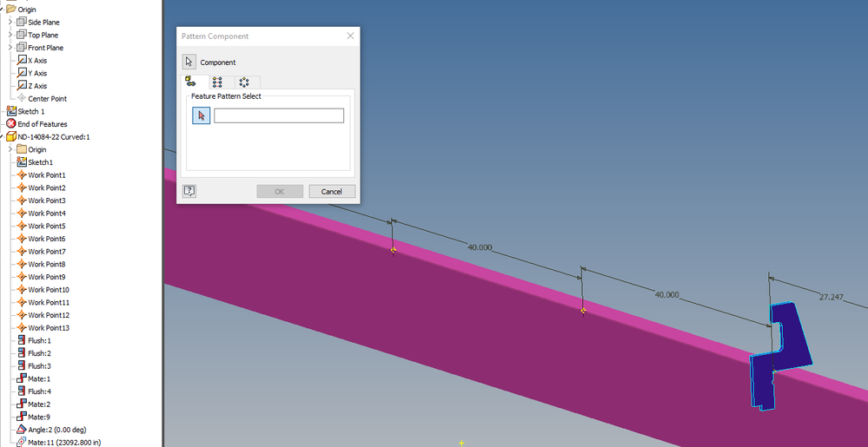Select the Mate:2 constraint

39,404
